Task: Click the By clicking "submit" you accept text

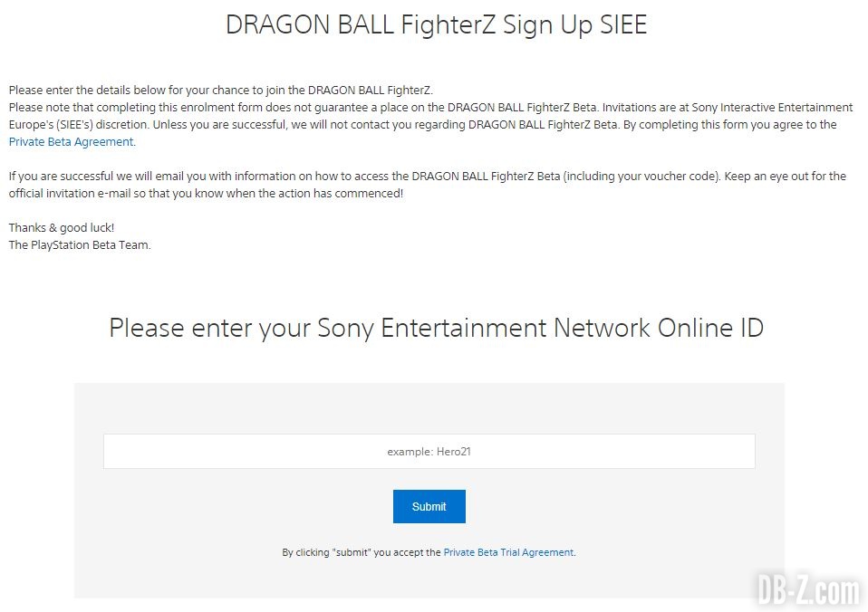Action: coord(361,552)
